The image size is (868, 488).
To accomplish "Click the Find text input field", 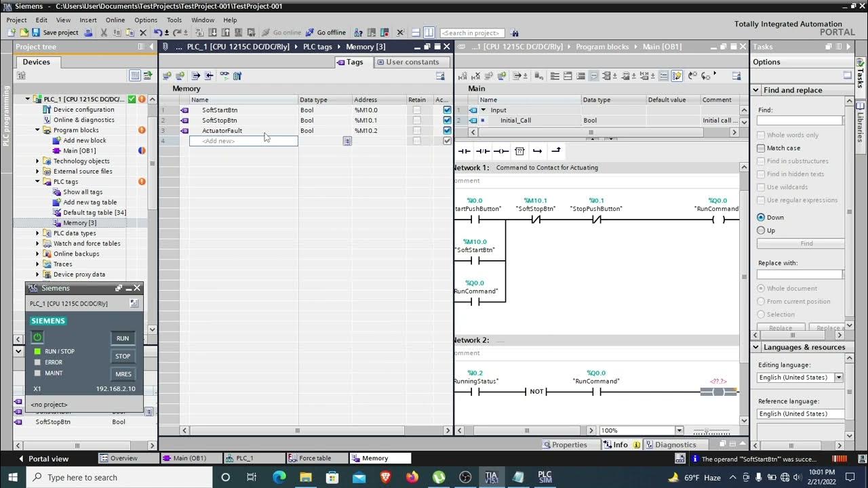I will 800,121.
